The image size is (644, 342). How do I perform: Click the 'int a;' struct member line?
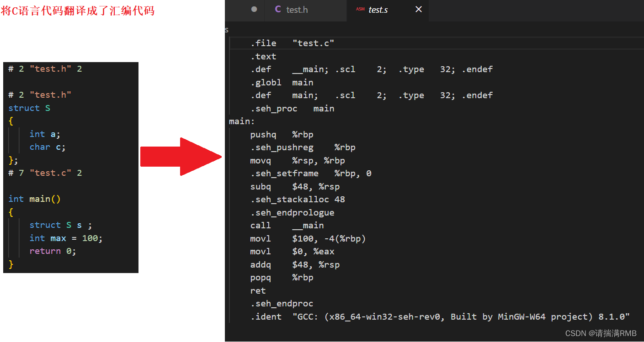[45, 134]
